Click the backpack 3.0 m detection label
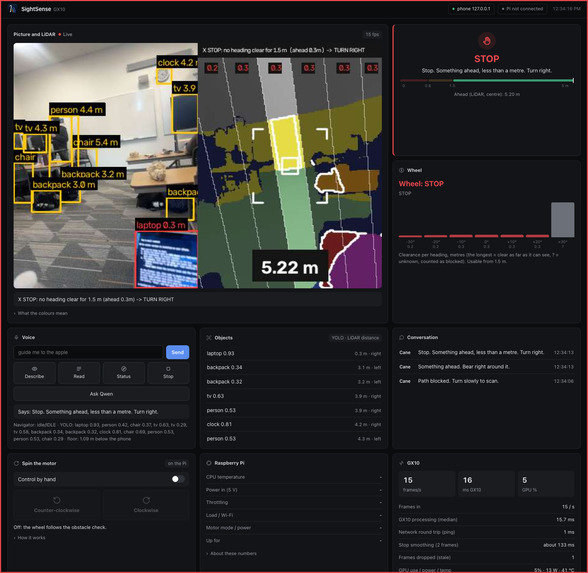 pos(64,184)
